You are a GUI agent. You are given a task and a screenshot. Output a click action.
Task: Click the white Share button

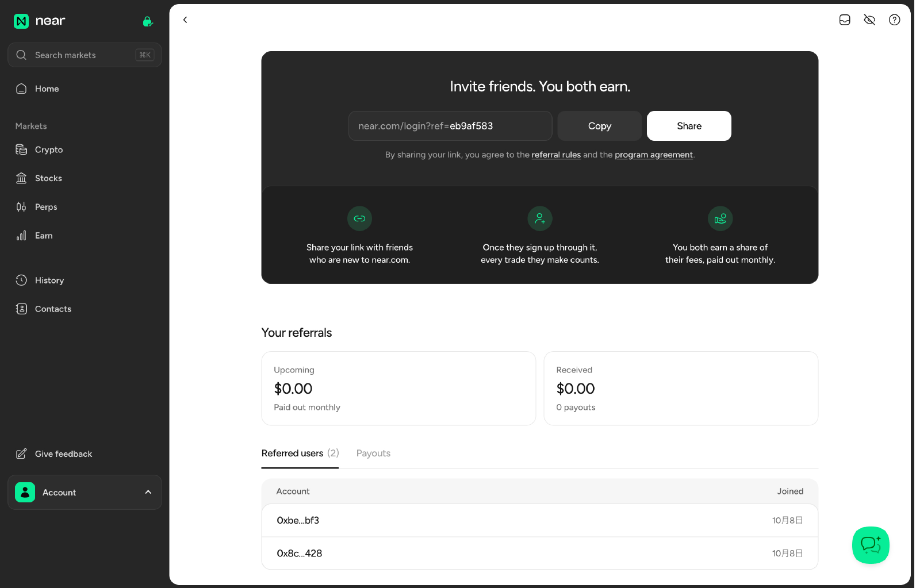coord(689,126)
